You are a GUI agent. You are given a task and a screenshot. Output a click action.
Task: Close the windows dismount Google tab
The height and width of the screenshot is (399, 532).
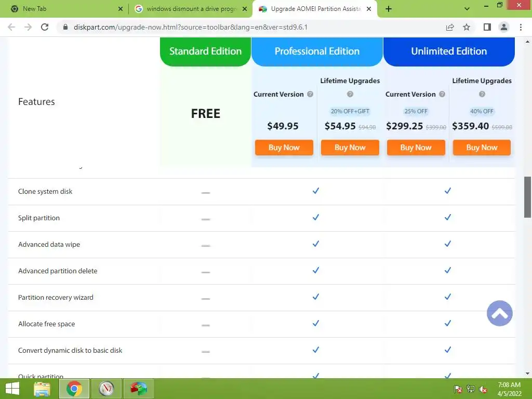click(245, 9)
